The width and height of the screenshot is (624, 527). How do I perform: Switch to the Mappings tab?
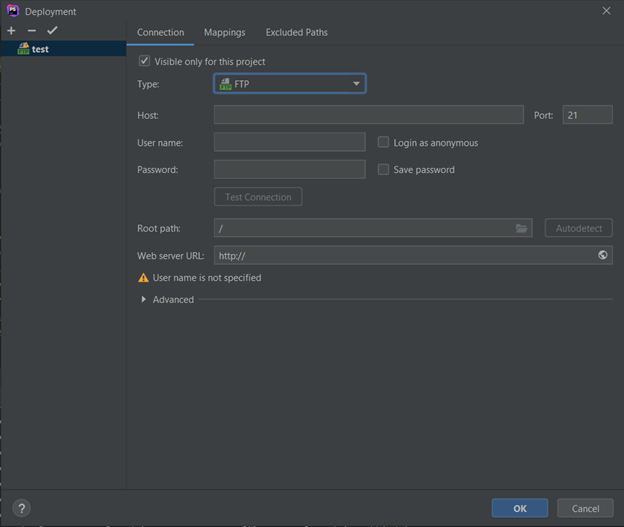click(224, 33)
